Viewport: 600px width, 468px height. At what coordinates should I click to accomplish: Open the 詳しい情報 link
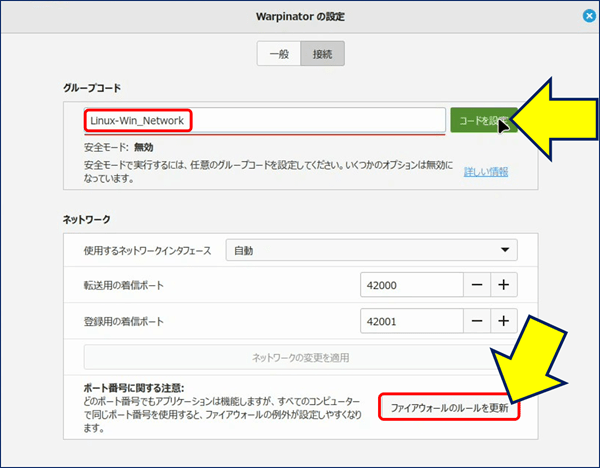486,172
